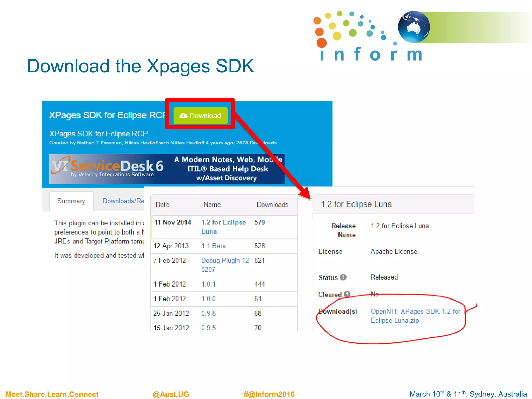
Task: Open Debug Plugin 12 0207 release
Action: coord(225,265)
